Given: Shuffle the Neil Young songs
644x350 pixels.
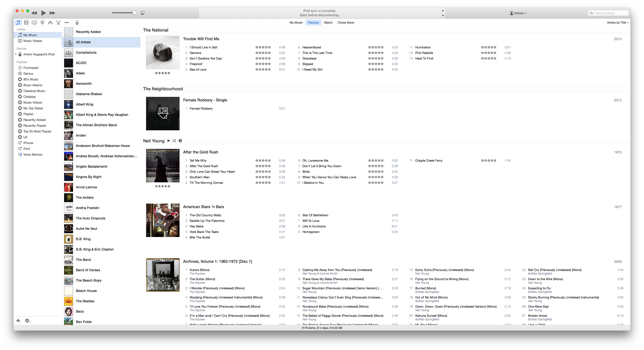Looking at the screenshot, I should point(174,141).
